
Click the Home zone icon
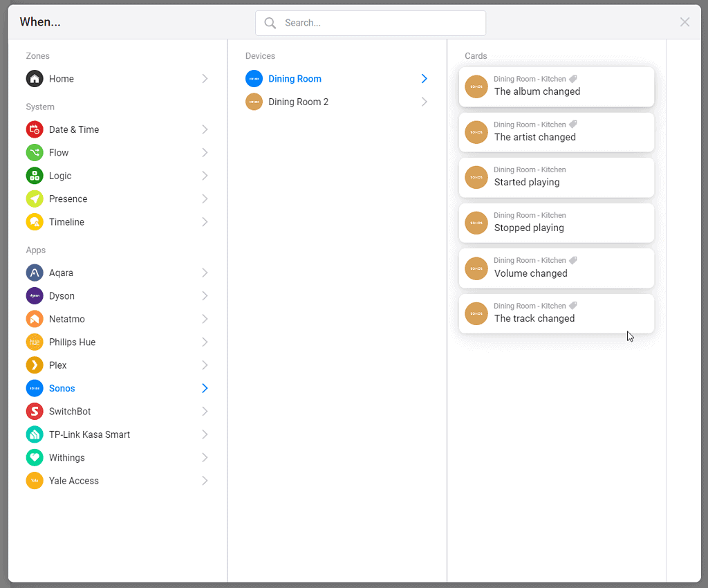[35, 79]
